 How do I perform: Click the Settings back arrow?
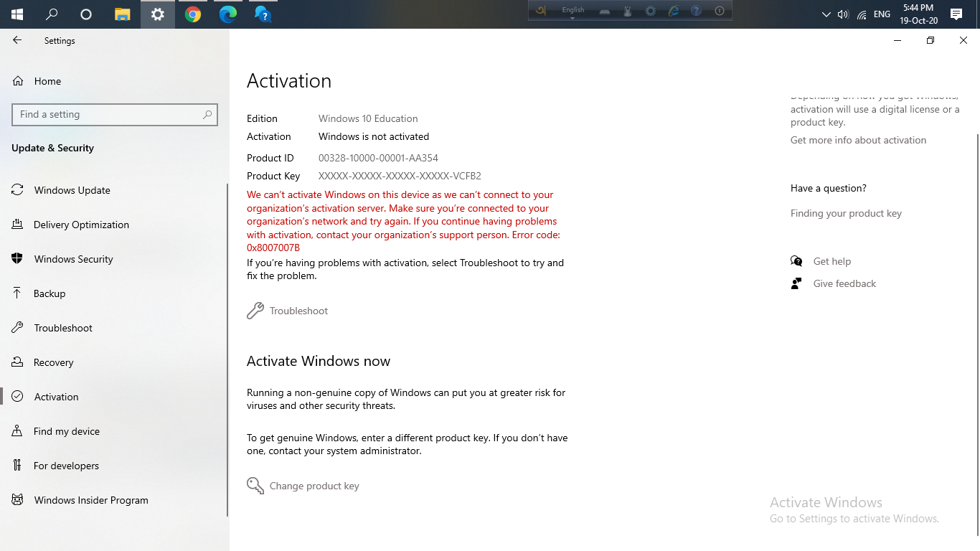[x=17, y=41]
